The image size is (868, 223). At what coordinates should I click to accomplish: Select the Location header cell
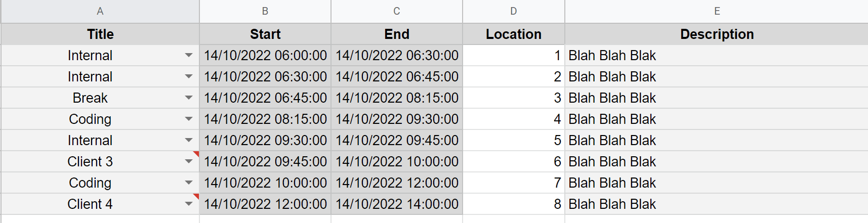tap(514, 34)
